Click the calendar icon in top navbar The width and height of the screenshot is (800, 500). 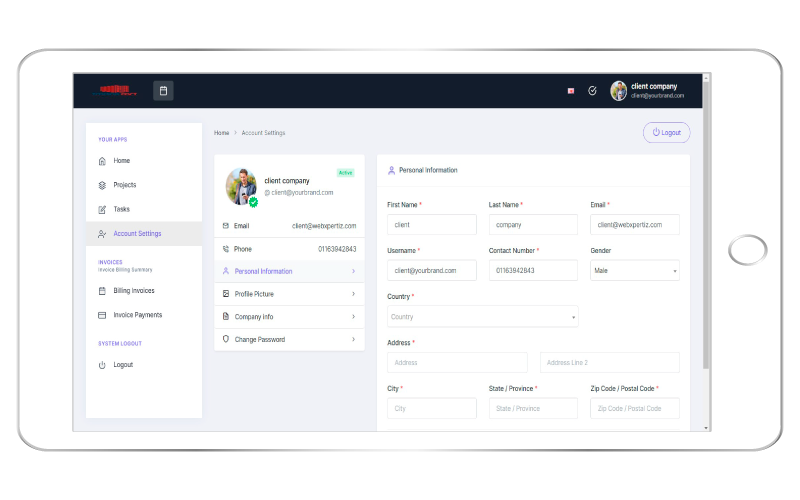pos(164,91)
